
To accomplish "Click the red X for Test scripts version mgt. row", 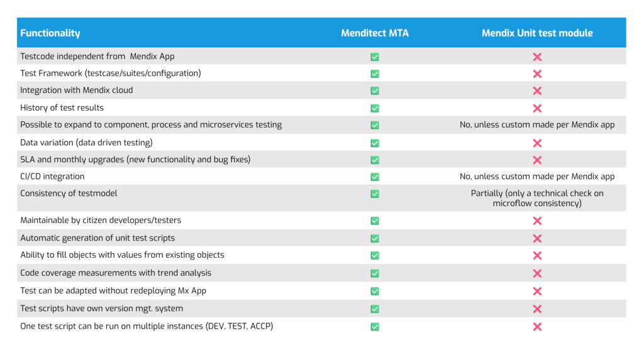I will [x=537, y=309].
